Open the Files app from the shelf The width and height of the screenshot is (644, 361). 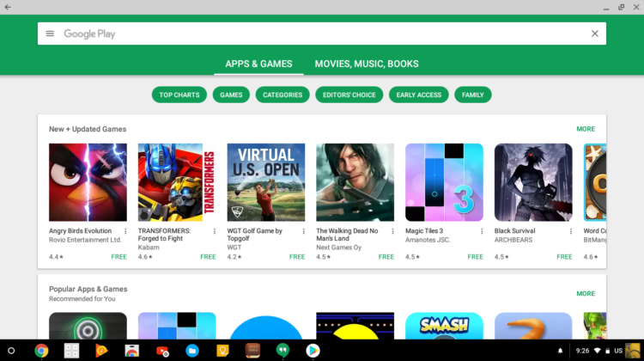[192, 351]
